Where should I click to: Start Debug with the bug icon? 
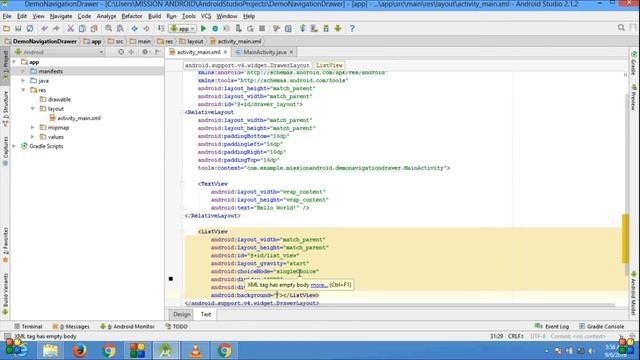point(215,29)
